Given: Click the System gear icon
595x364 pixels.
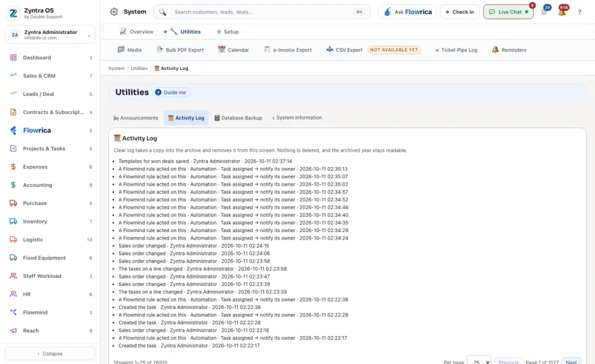Looking at the screenshot, I should tap(114, 12).
